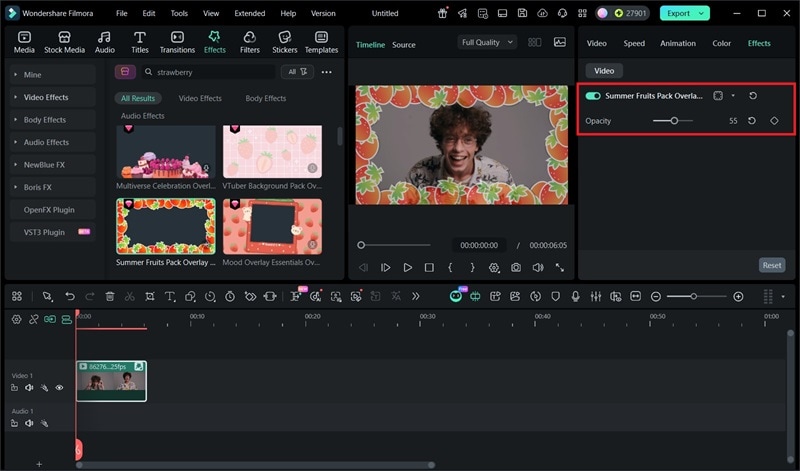The height and width of the screenshot is (471, 800).
Task: Disable the Summer Fruits Pack Overlay effect
Action: tap(593, 96)
